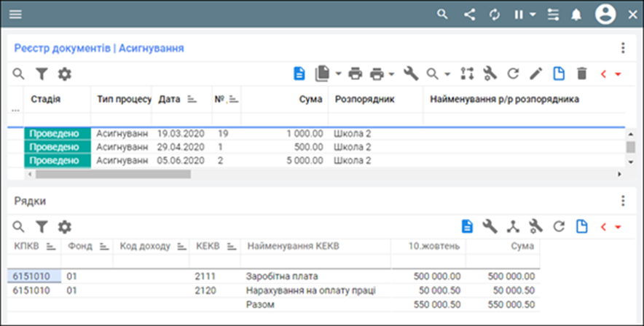This screenshot has height=326, width=644.
Task: Open the Рядки panel kebab menu
Action: click(623, 201)
